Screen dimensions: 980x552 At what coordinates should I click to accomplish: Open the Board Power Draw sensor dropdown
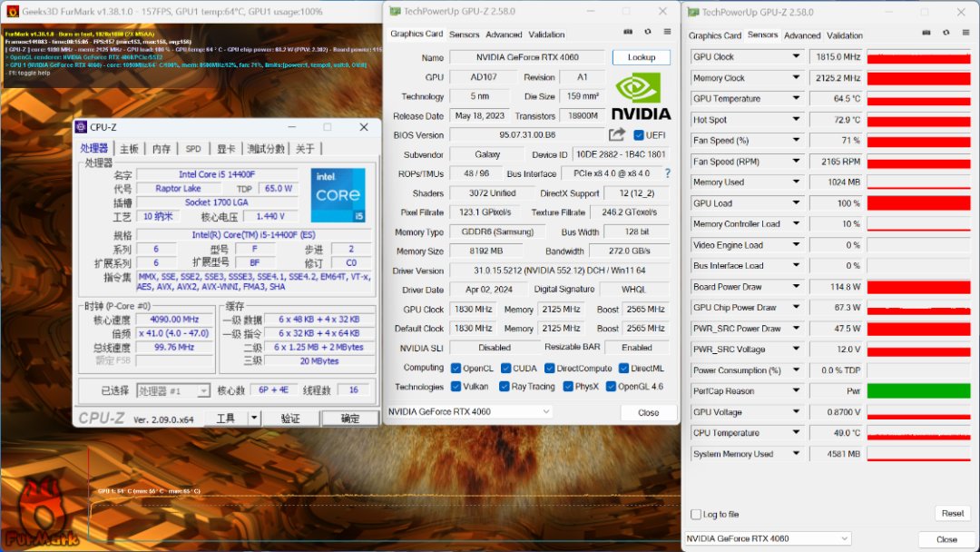pos(796,286)
